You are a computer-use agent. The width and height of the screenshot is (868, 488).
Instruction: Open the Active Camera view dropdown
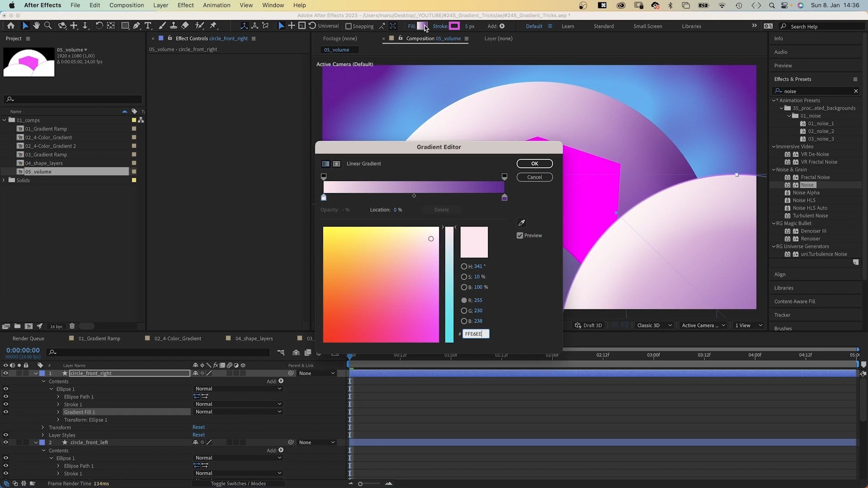coord(703,325)
